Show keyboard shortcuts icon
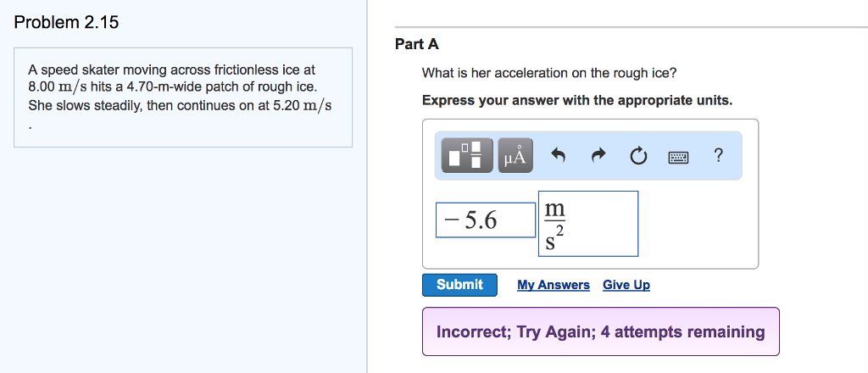Image resolution: width=868 pixels, height=373 pixels. 678,158
